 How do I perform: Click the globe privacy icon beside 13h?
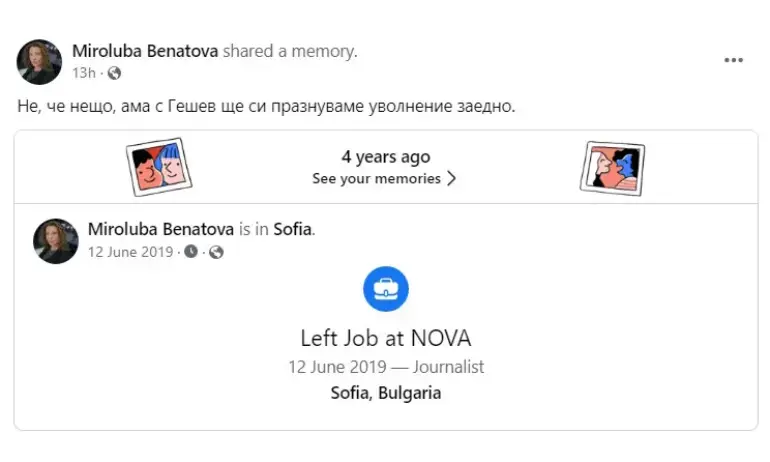coord(114,72)
